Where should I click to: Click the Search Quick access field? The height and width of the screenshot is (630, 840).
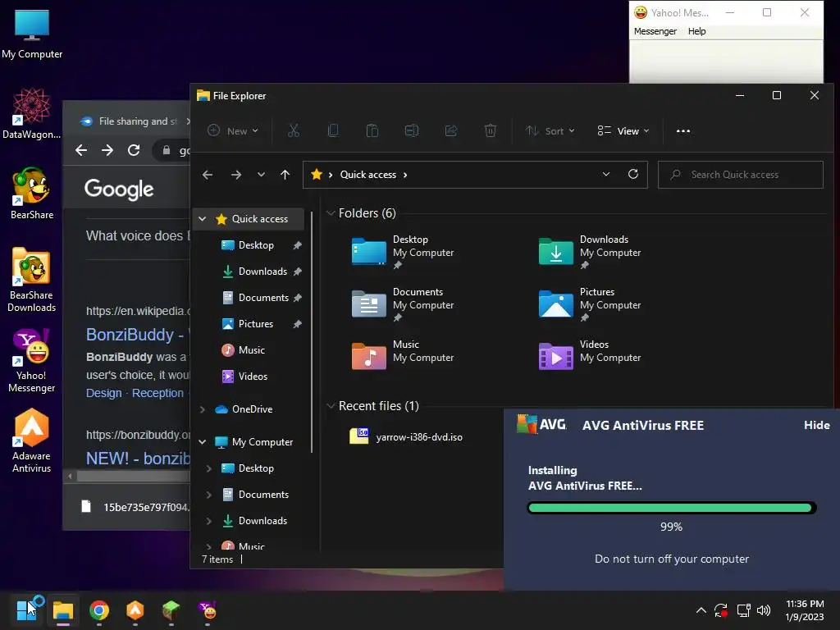tap(741, 175)
